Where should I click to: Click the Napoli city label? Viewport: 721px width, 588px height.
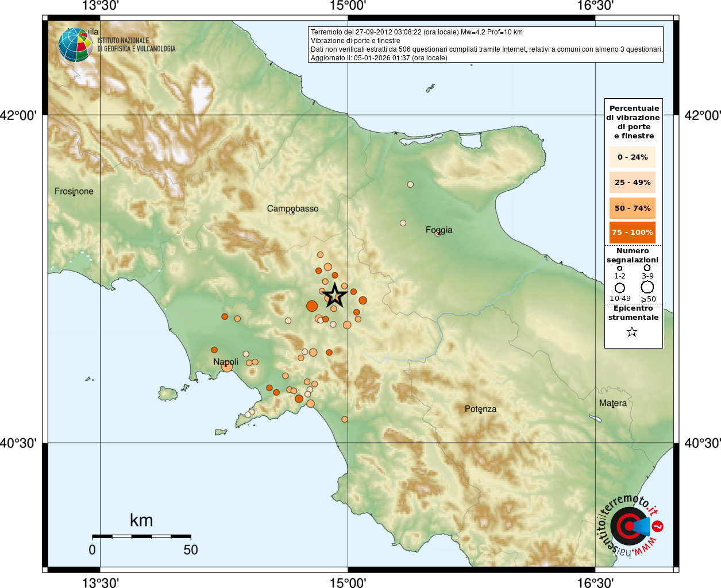[x=226, y=362]
